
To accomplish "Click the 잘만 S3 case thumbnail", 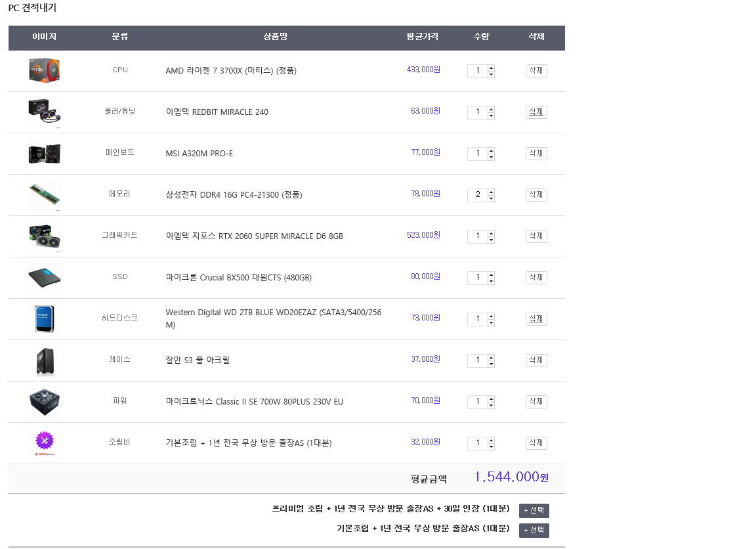I will [45, 361].
